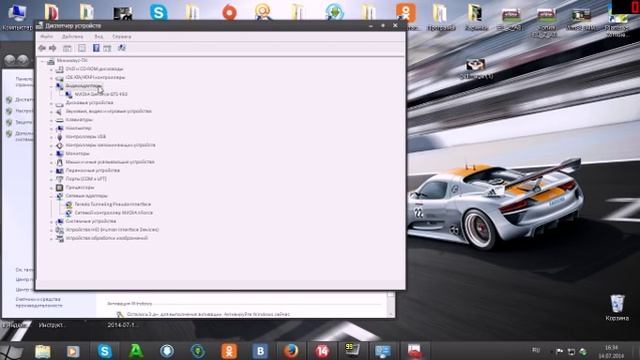This screenshot has width=640, height=360.
Task: Click the Device Manager title bar text
Action: coord(73,26)
